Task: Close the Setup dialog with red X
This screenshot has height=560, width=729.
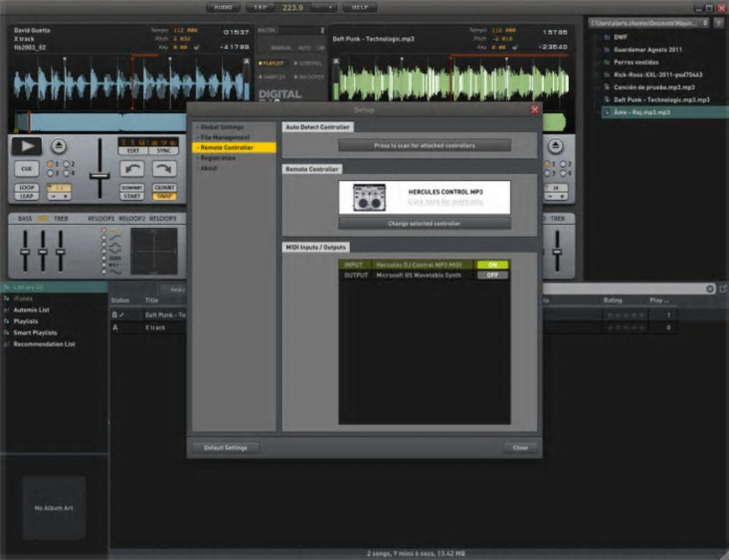Action: 535,110
